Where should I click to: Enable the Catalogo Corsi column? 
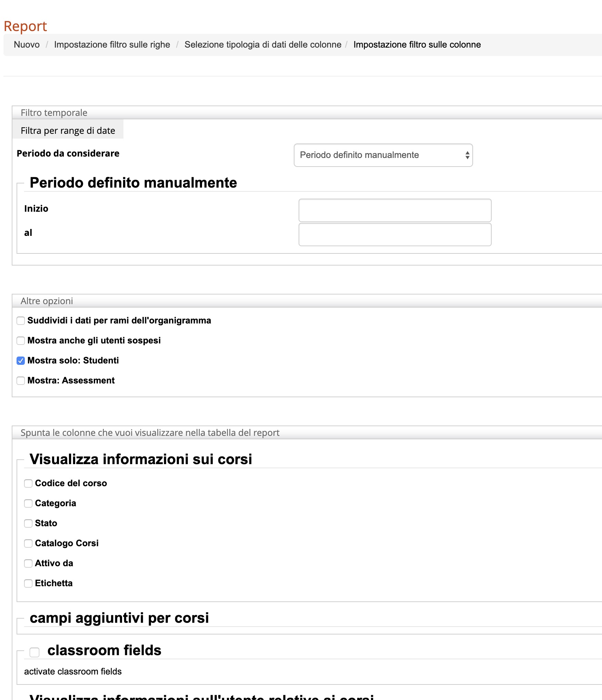coord(28,543)
